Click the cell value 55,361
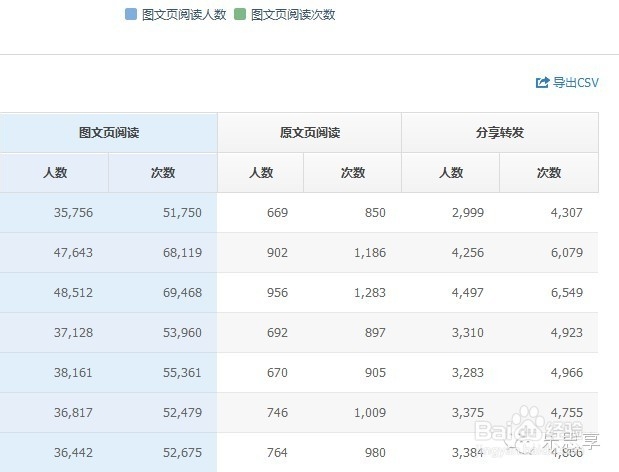Viewport: 619px width, 472px height. [182, 373]
